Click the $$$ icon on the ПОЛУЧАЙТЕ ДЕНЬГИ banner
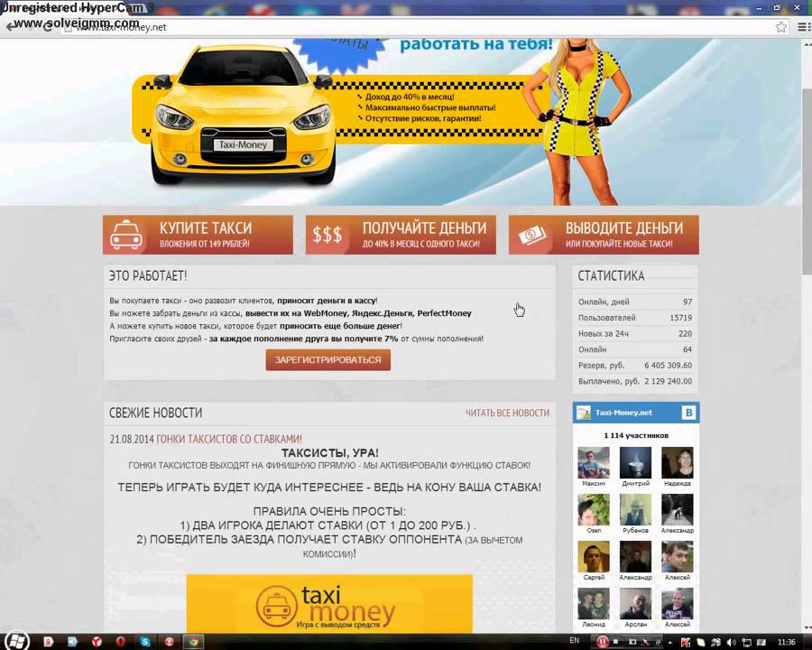Image resolution: width=812 pixels, height=650 pixels. tap(327, 236)
